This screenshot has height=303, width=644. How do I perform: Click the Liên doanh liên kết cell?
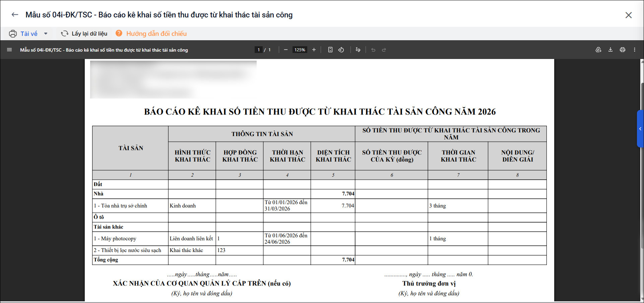(x=192, y=239)
